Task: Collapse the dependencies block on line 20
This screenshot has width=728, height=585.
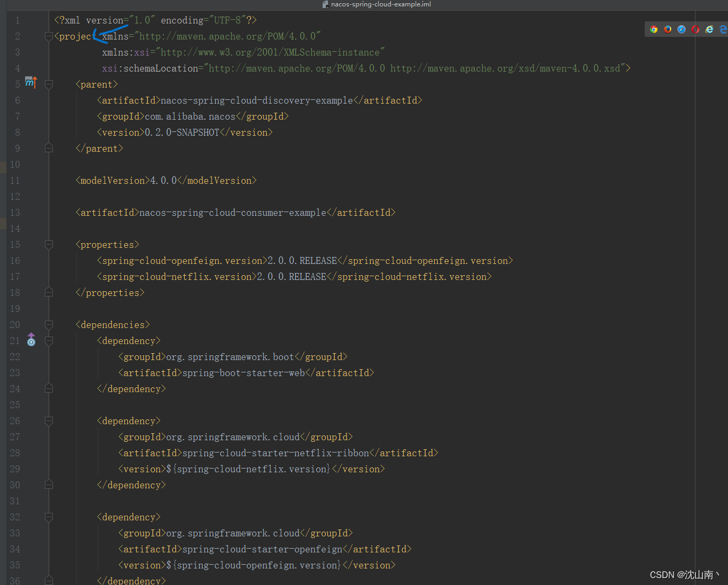Action: 49,325
